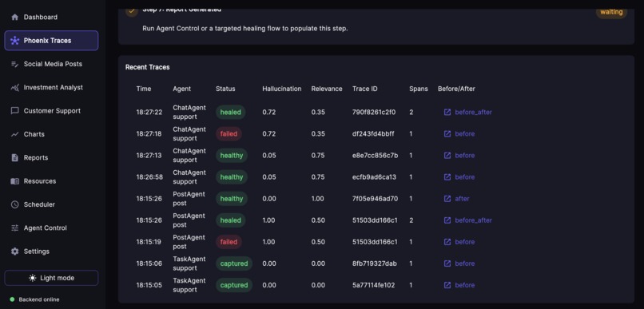Click the Charts trend line icon
Screen dimensions: 644x309
click(x=15, y=134)
